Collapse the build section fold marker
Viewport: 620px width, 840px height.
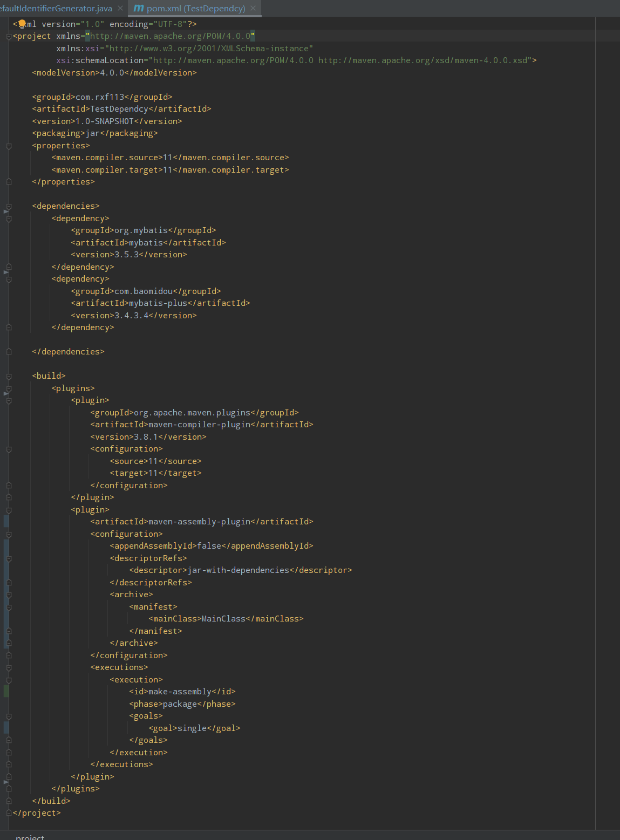click(x=10, y=375)
